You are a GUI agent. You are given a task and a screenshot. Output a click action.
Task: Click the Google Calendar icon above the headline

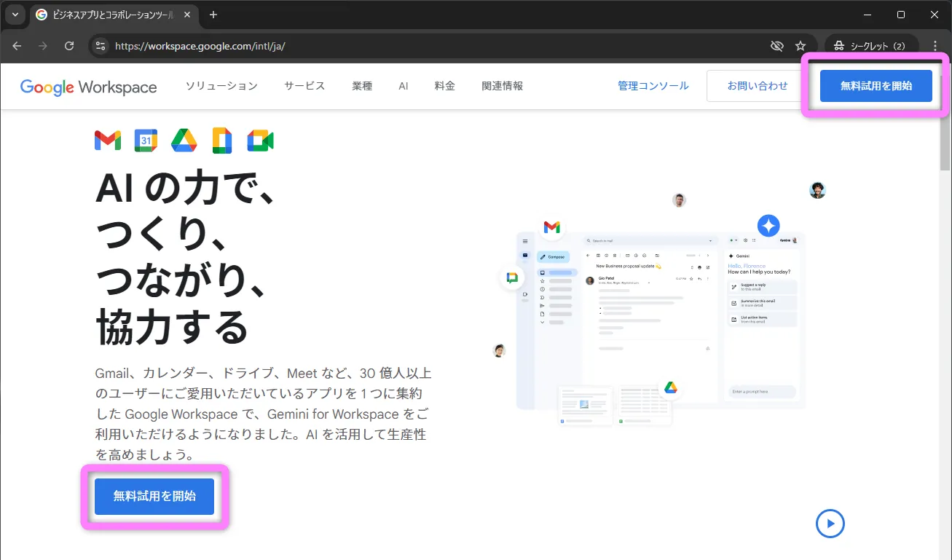(x=146, y=141)
